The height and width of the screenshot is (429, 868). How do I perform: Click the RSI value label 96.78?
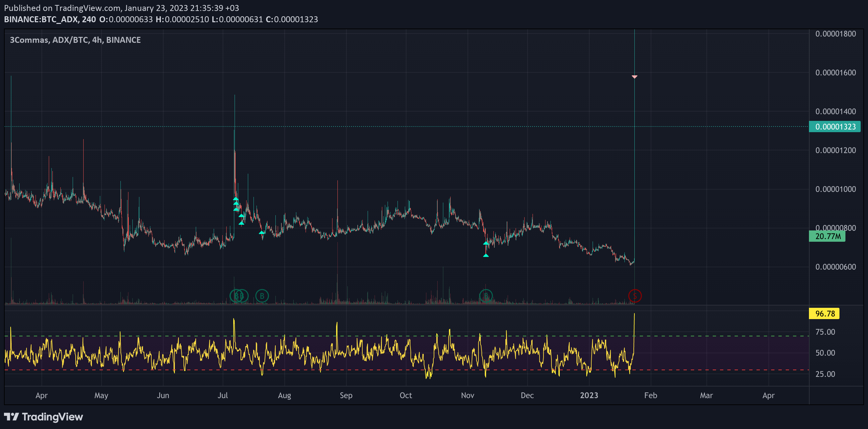824,314
